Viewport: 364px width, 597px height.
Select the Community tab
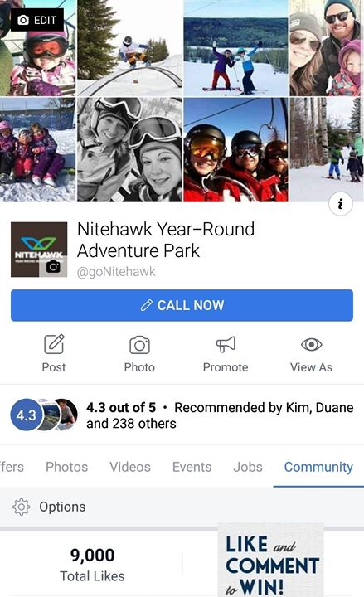pyautogui.click(x=318, y=467)
